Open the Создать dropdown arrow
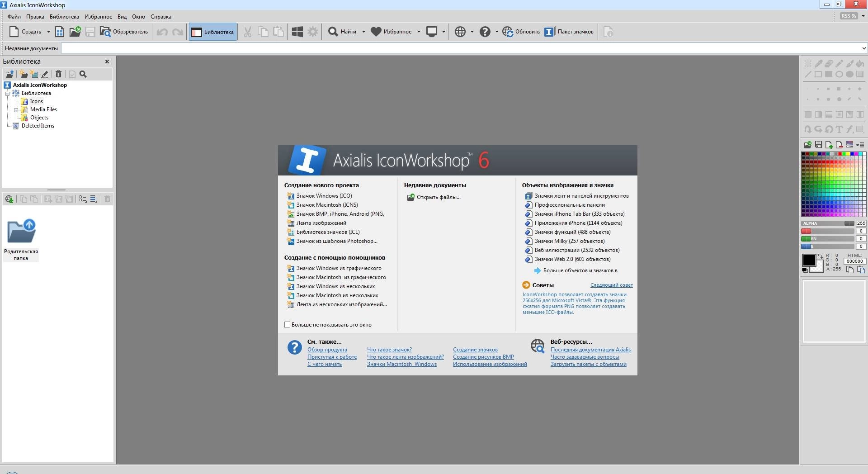 click(x=48, y=32)
